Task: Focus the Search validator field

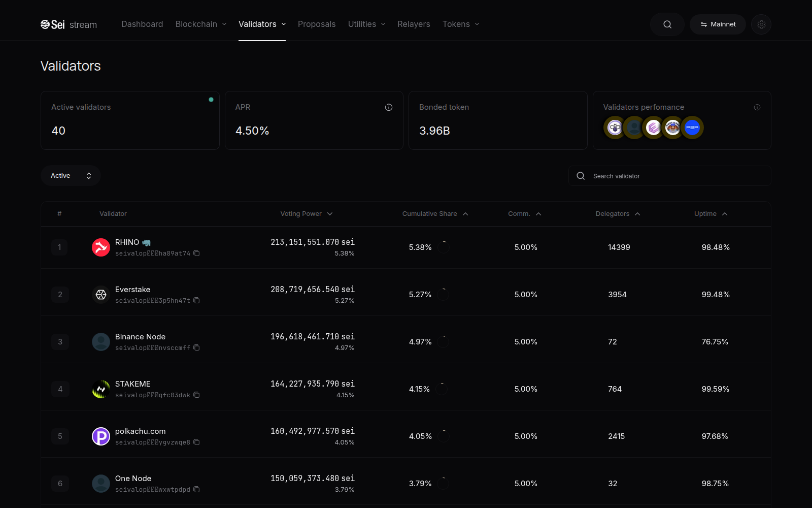Action: tap(670, 176)
